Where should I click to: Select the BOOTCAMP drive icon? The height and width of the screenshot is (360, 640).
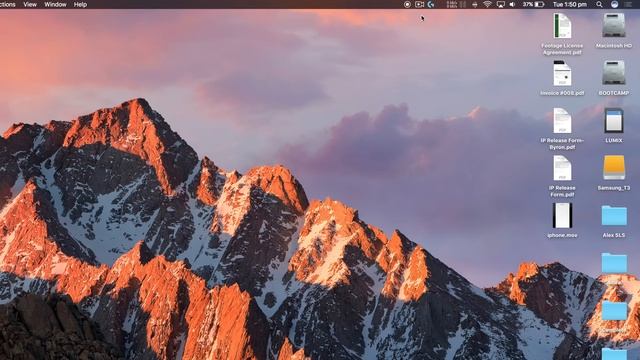tap(613, 73)
